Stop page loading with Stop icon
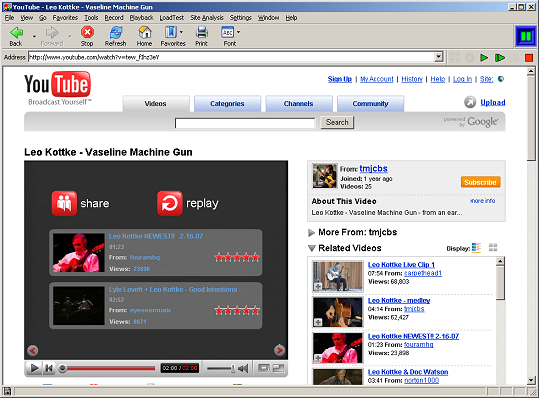Screen dimensions: 539x398 point(87,33)
